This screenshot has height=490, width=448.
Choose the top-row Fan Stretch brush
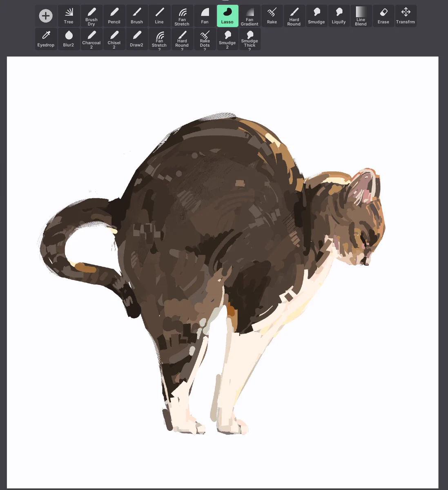point(182,16)
